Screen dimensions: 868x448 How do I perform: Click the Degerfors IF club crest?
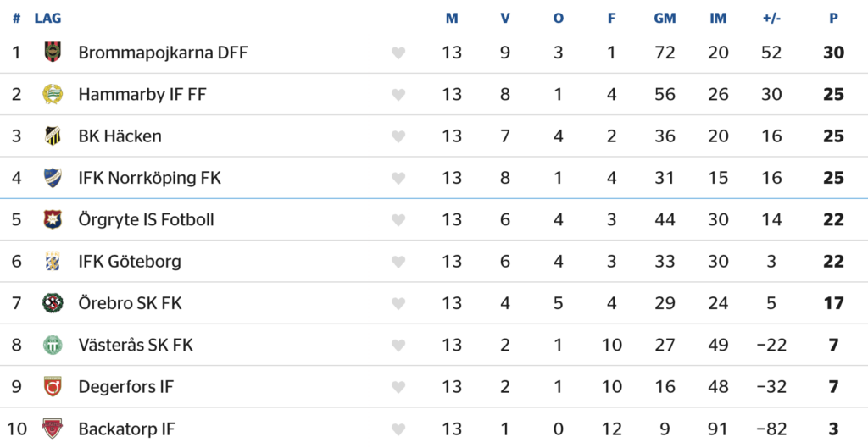tap(53, 387)
